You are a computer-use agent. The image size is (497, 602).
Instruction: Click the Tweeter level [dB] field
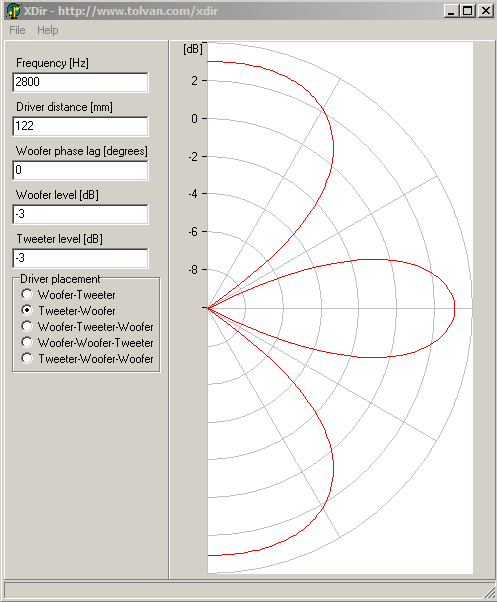pyautogui.click(x=80, y=258)
